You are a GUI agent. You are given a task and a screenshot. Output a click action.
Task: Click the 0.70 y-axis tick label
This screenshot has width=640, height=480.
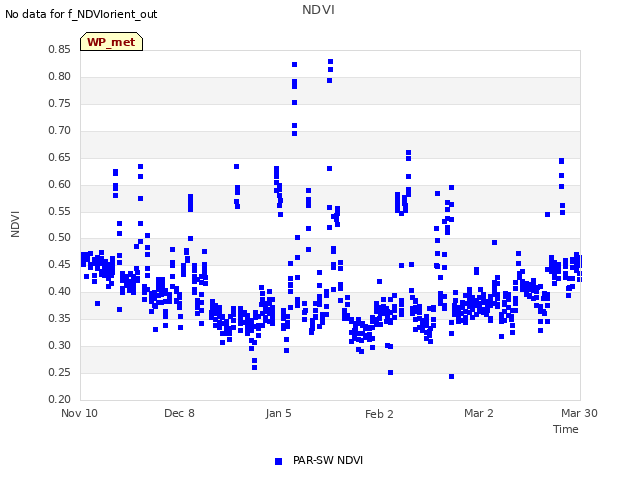(x=60, y=130)
